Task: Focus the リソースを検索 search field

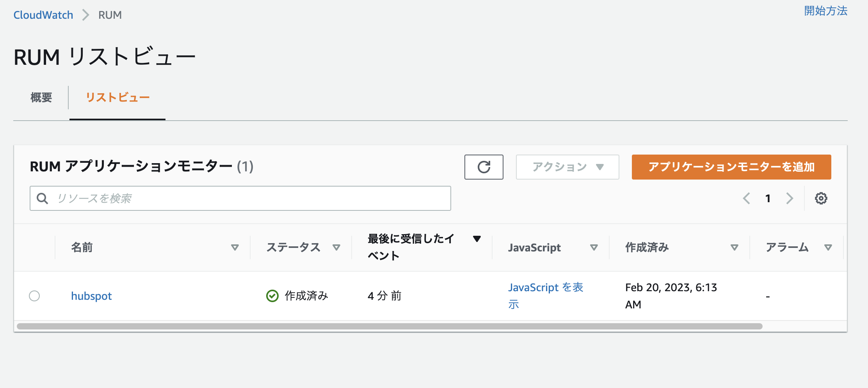Action: 240,198
